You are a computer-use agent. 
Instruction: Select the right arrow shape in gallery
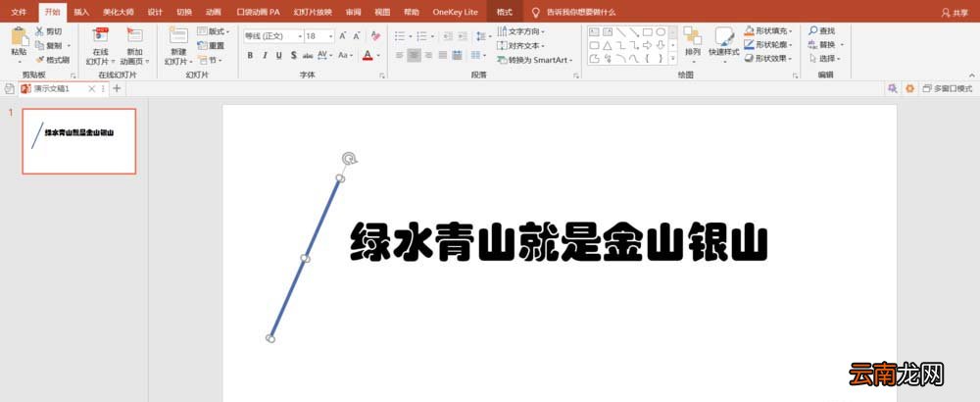[648, 46]
